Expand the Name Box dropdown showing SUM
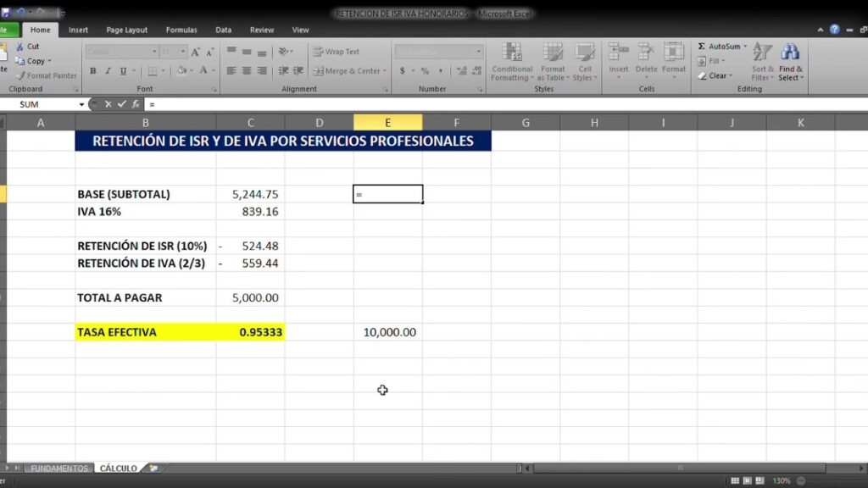The image size is (868, 488). [x=82, y=104]
